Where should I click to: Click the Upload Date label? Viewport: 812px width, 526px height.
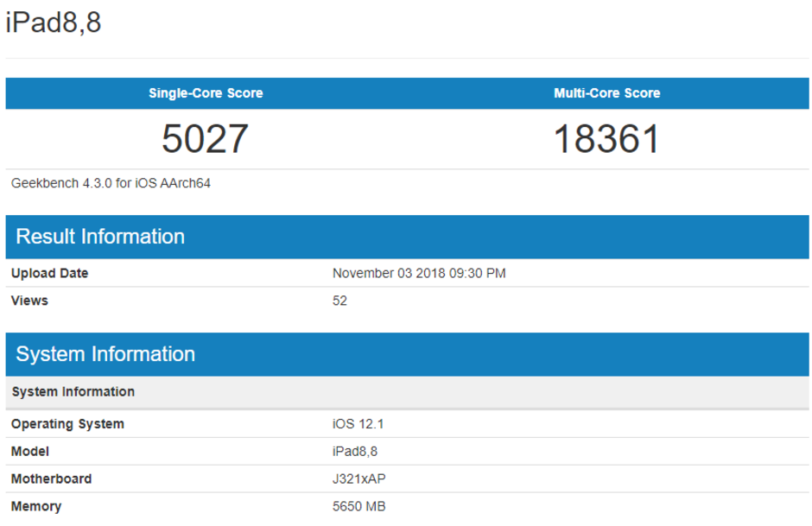49,274
